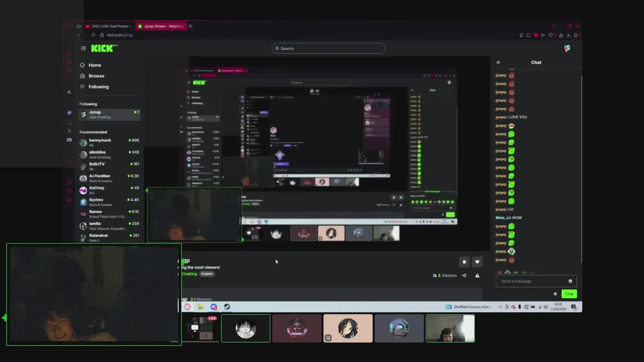Screen dimensions: 644x362
Task: Focus the Kick Search field
Action: [x=329, y=48]
